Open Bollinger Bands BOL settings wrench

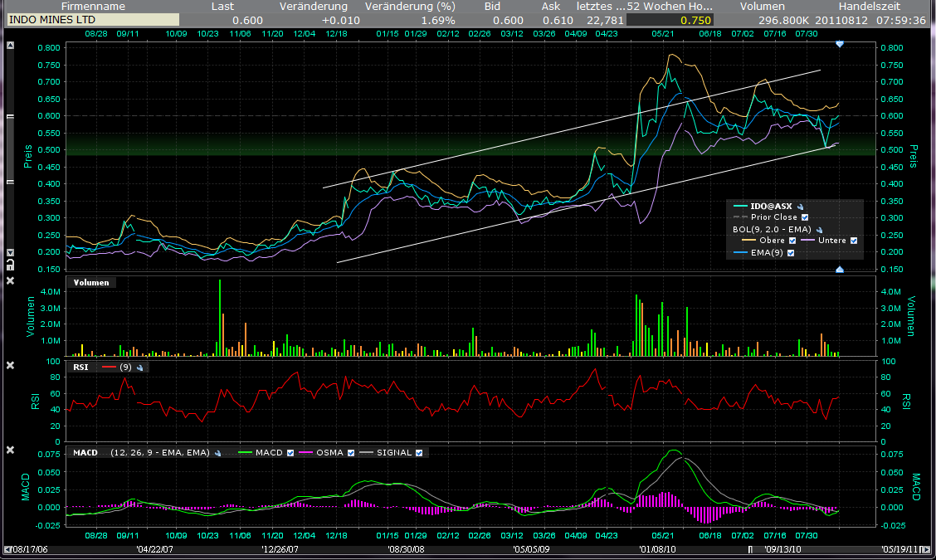820,229
